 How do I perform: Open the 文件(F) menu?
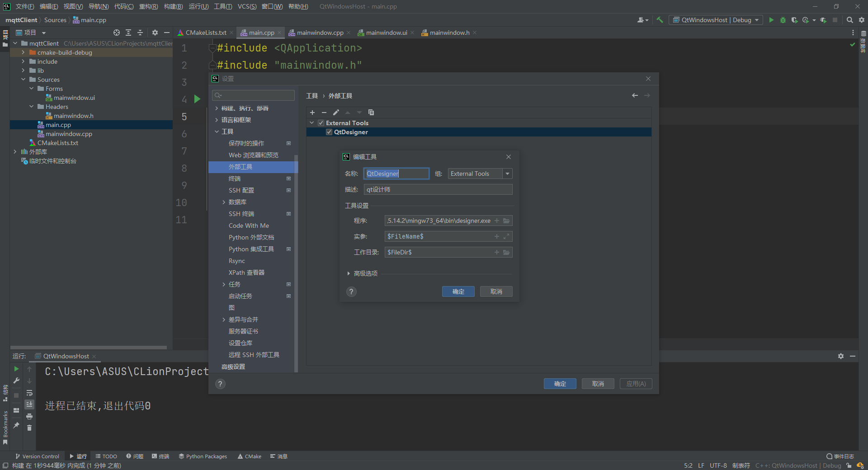point(25,6)
